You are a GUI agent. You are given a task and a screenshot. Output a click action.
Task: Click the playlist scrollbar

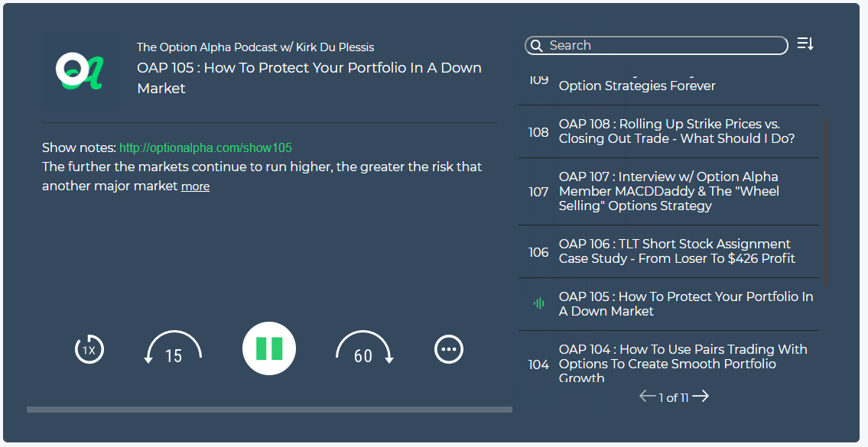coord(826,202)
